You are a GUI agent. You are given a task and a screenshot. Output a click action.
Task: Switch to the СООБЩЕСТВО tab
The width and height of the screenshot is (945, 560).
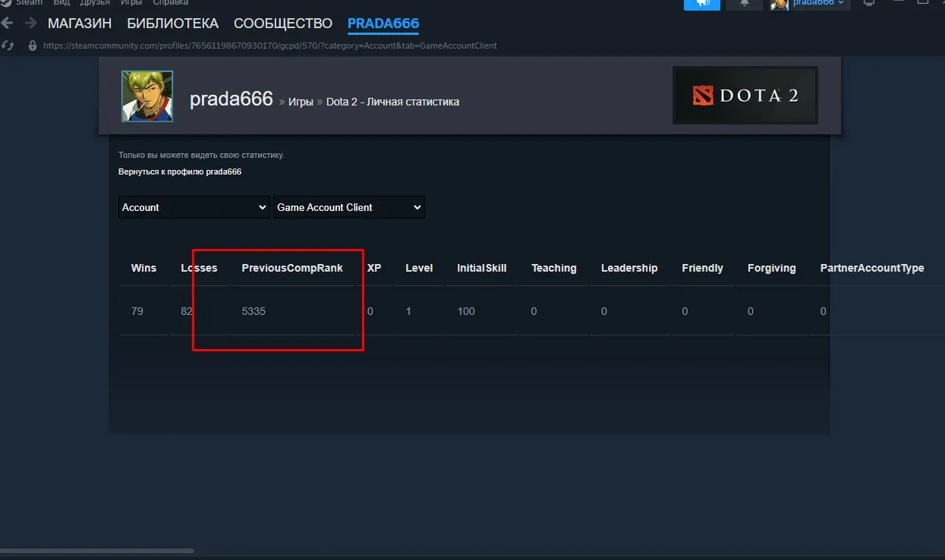coord(283,24)
